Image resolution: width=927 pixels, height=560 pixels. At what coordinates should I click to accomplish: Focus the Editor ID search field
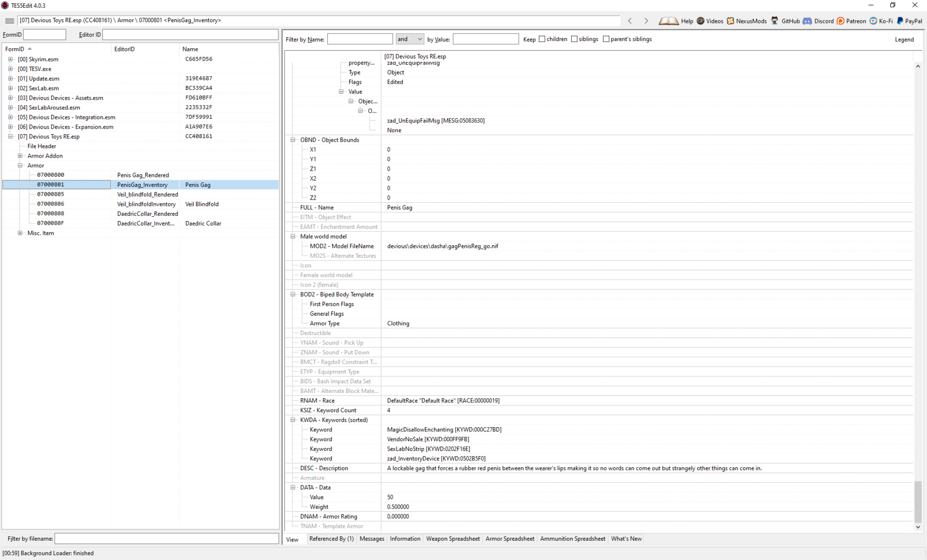(190, 35)
